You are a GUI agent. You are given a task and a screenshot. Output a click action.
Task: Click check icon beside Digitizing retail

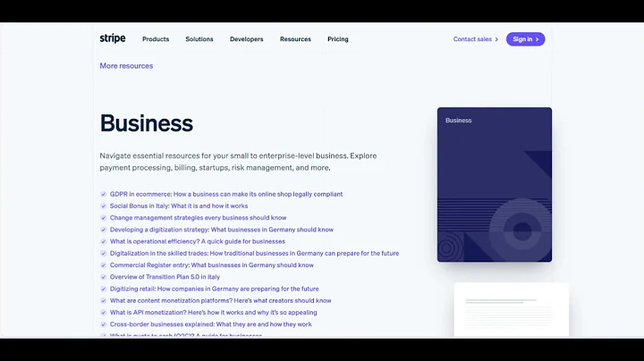click(104, 289)
